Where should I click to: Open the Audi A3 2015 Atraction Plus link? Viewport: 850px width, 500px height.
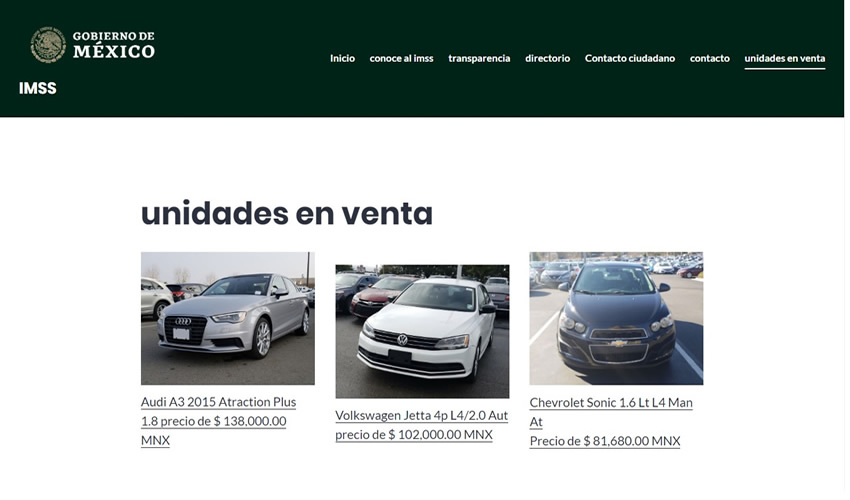click(218, 421)
